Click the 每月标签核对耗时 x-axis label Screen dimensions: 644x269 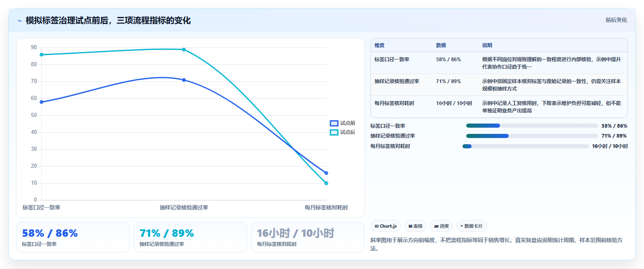point(326,207)
